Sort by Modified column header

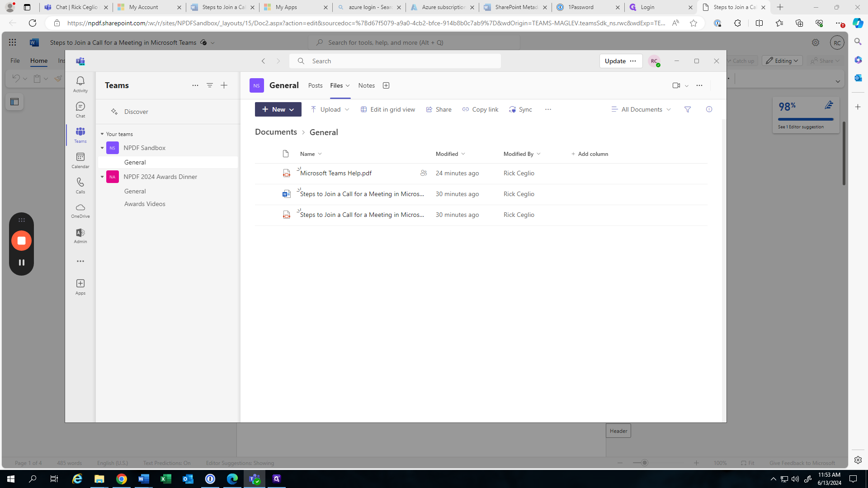(450, 154)
